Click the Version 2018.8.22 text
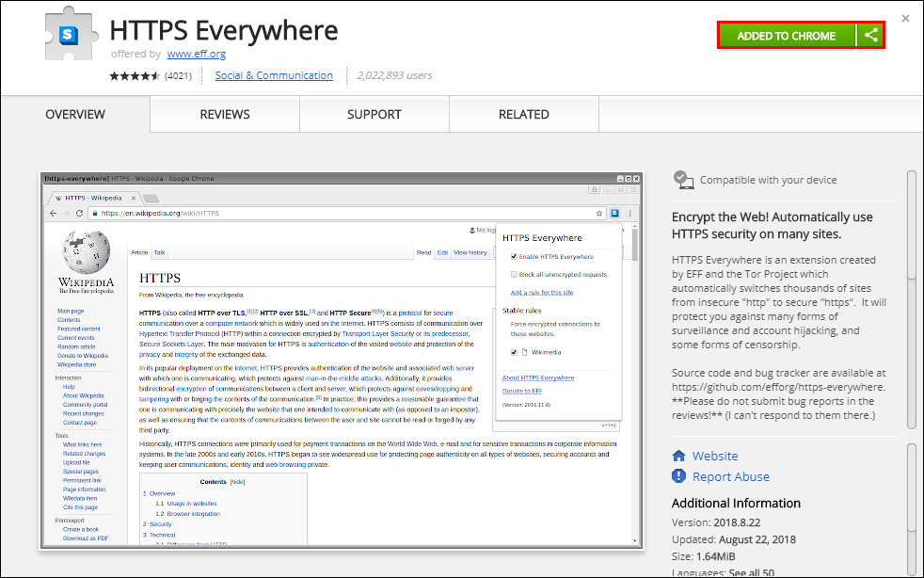Image resolution: width=924 pixels, height=578 pixels. (x=716, y=522)
